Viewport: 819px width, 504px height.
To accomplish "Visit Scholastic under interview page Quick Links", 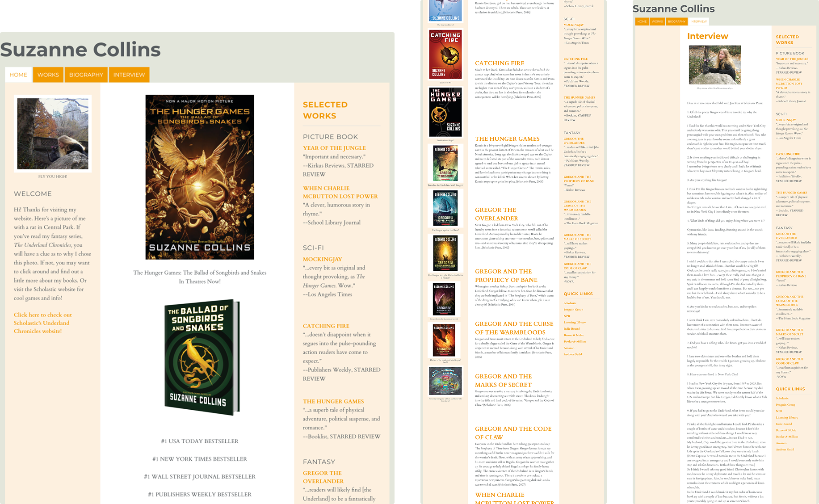I will [x=782, y=398].
